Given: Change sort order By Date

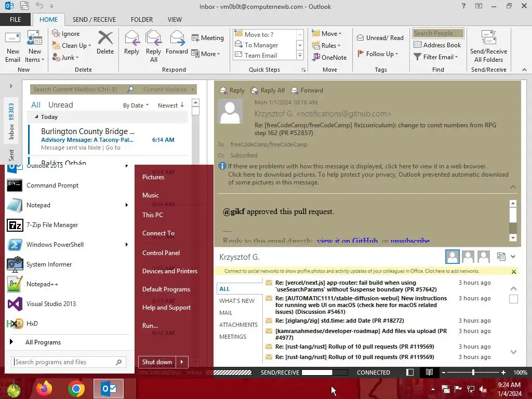Looking at the screenshot, I should [x=136, y=105].
